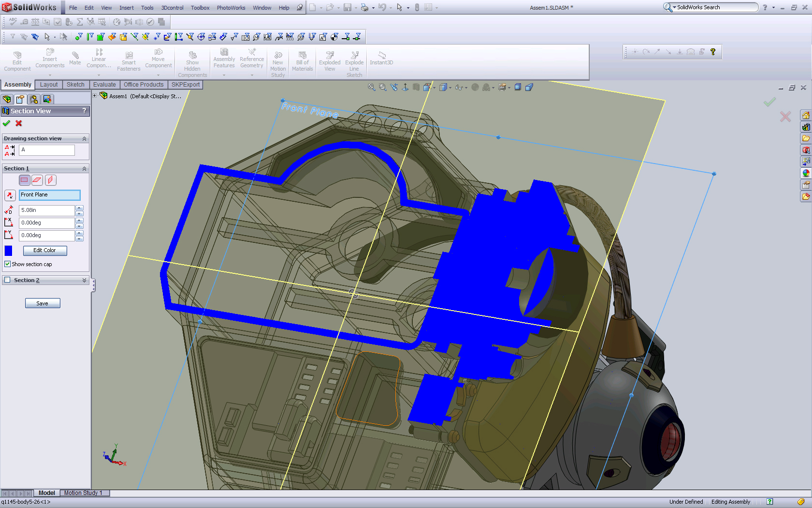Enable Section 2 checkbox

click(x=7, y=280)
